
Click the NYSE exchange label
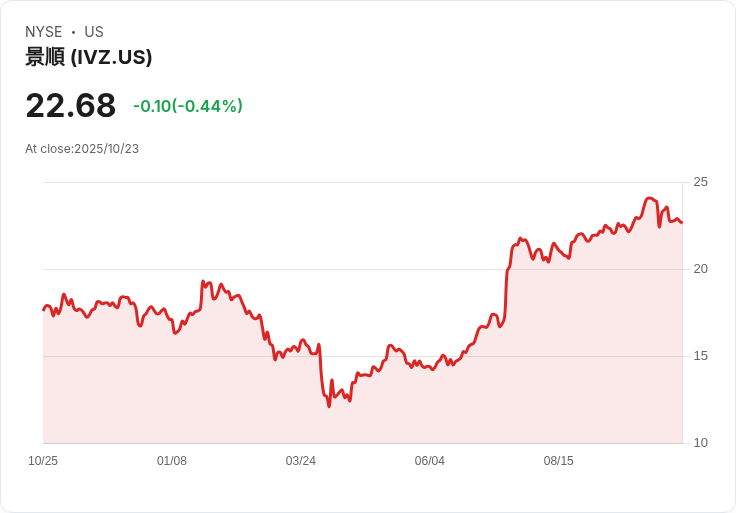[44, 32]
